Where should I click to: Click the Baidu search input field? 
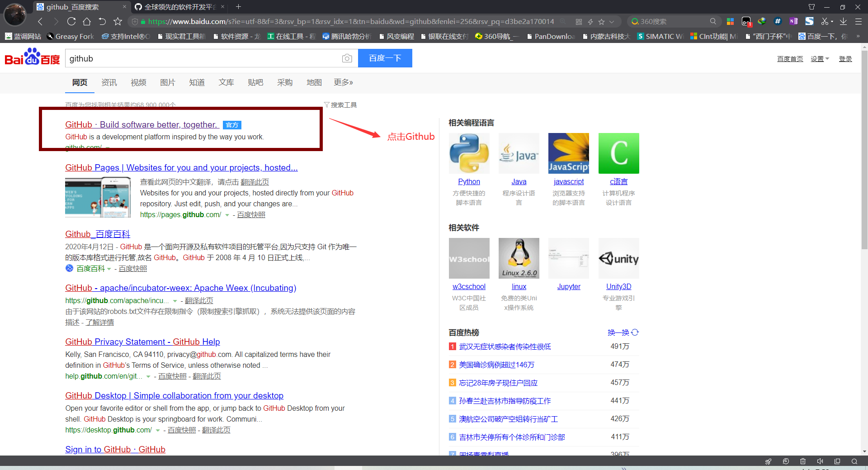click(203, 58)
